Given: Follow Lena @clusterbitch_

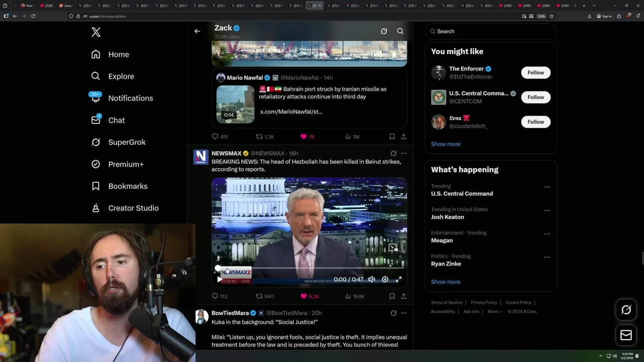Looking at the screenshot, I should tap(536, 122).
